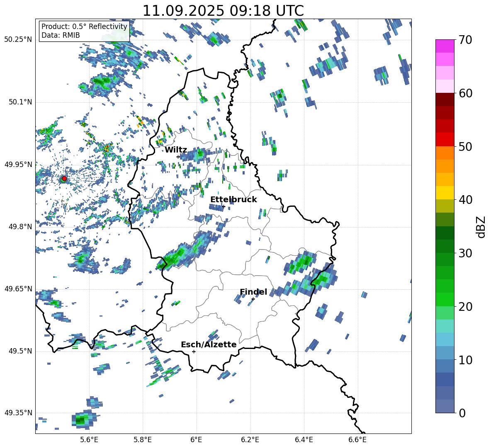Screen dimensions: 491x448
Task: Select the Wiltz city label
Action: coord(176,150)
